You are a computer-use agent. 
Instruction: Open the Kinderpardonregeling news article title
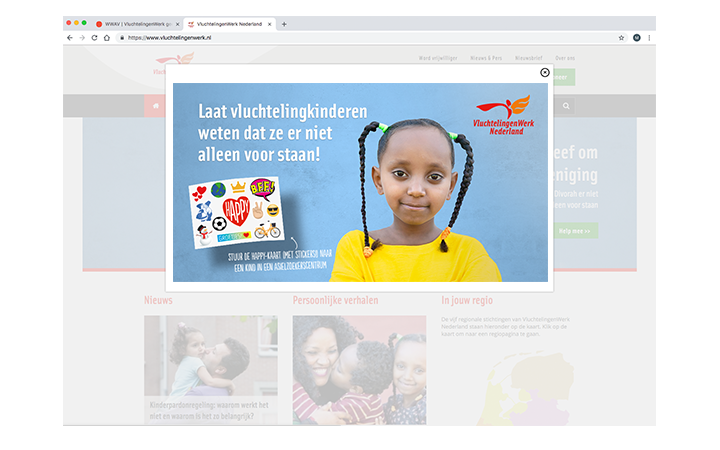pyautogui.click(x=209, y=411)
